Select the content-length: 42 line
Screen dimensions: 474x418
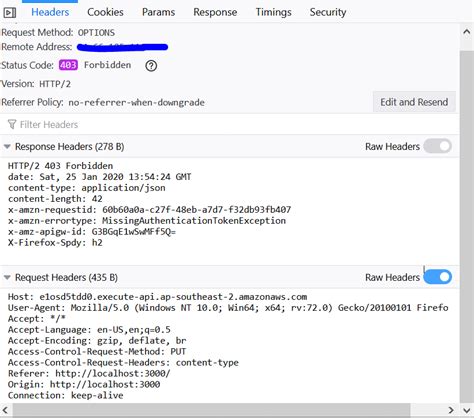click(55, 199)
